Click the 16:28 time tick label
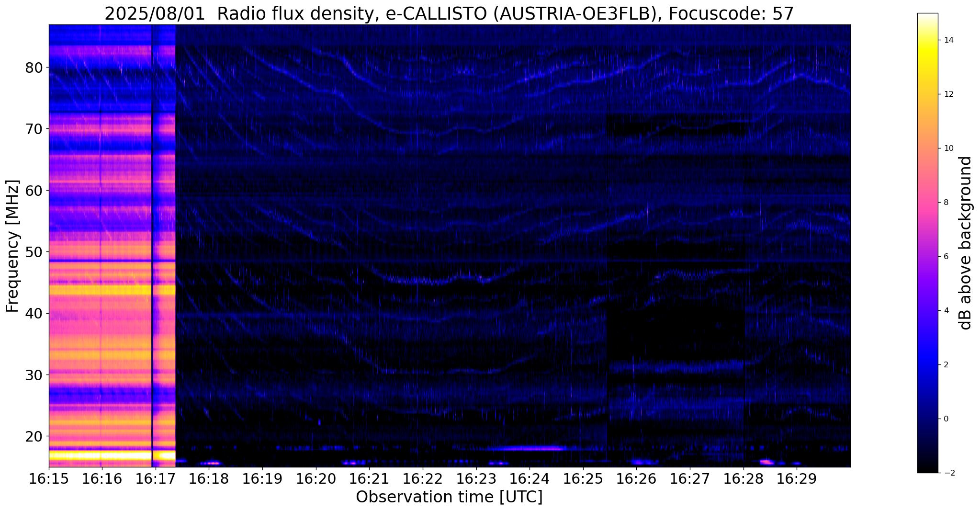 [743, 479]
